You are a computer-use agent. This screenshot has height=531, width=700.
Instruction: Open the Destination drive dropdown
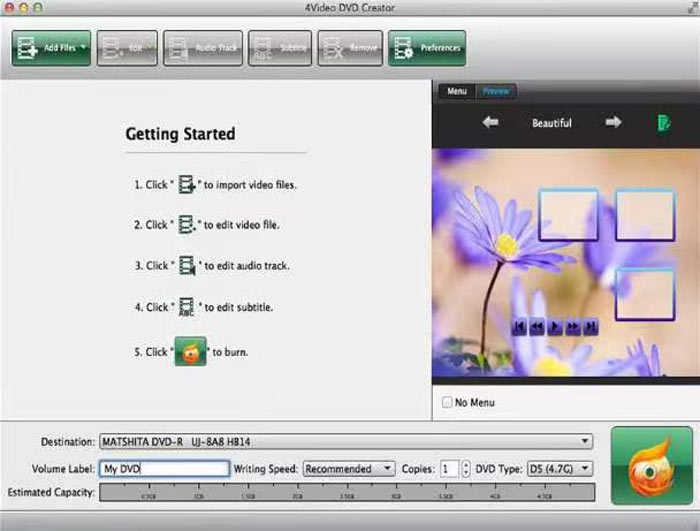click(x=346, y=442)
